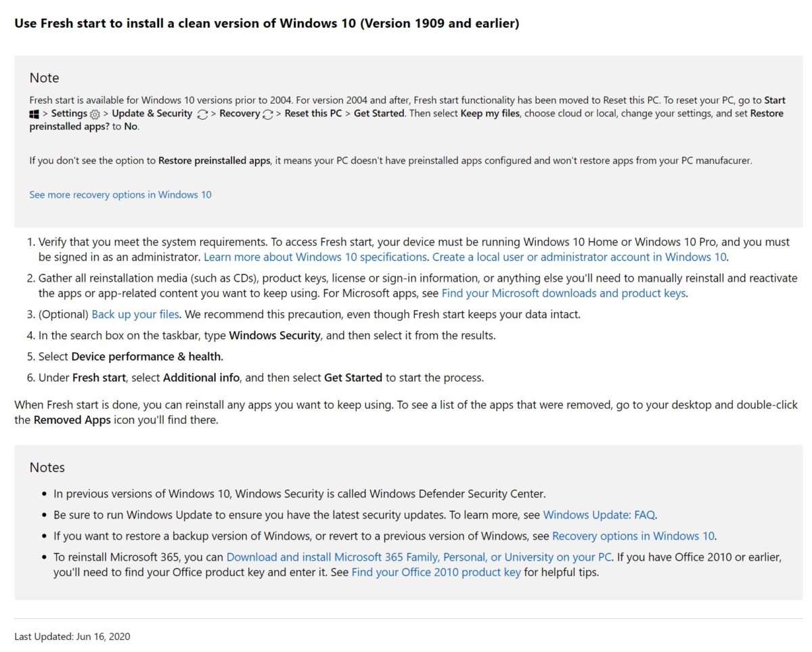Click bold Keep my files text in note
812x652 pixels.
[x=490, y=113]
